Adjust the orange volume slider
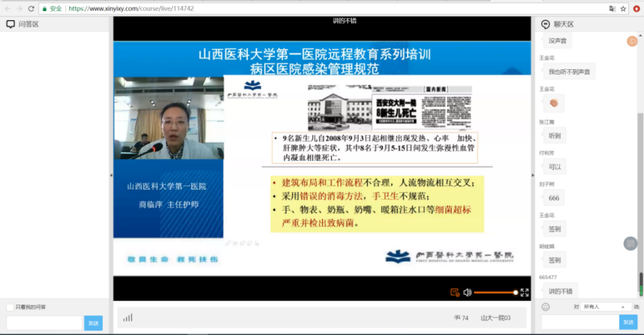This screenshot has height=335, width=644. [496, 293]
